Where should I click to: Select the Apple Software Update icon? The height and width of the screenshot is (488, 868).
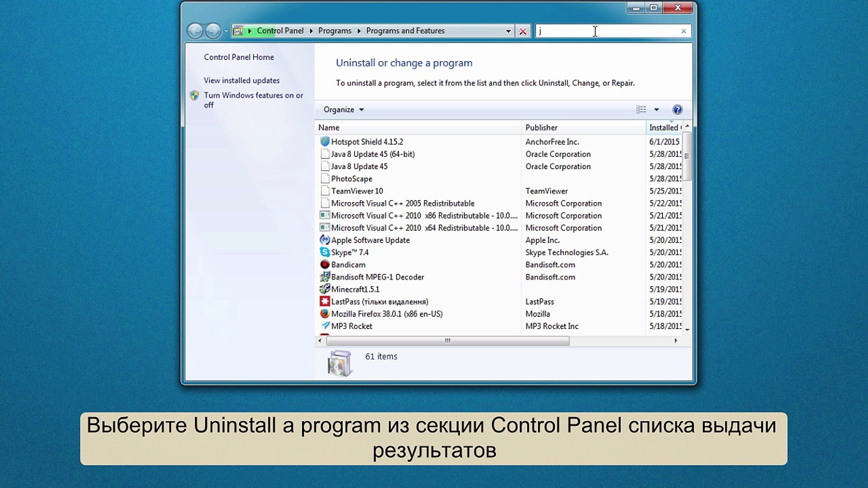pyautogui.click(x=325, y=240)
